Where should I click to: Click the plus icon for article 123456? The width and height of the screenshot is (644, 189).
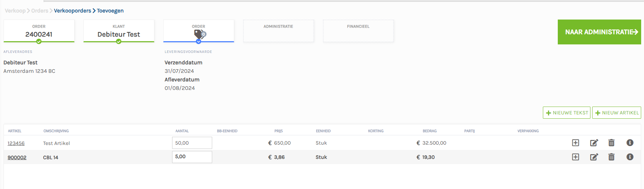(576, 143)
